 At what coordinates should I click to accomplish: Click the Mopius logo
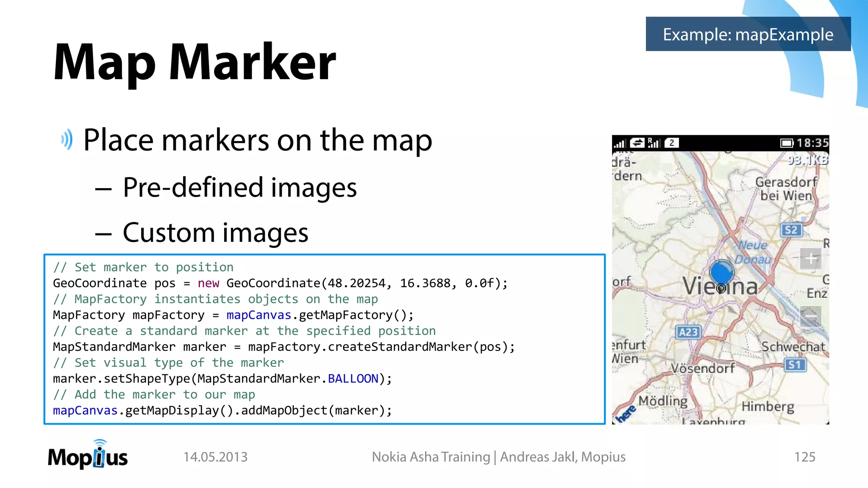pos(88,455)
